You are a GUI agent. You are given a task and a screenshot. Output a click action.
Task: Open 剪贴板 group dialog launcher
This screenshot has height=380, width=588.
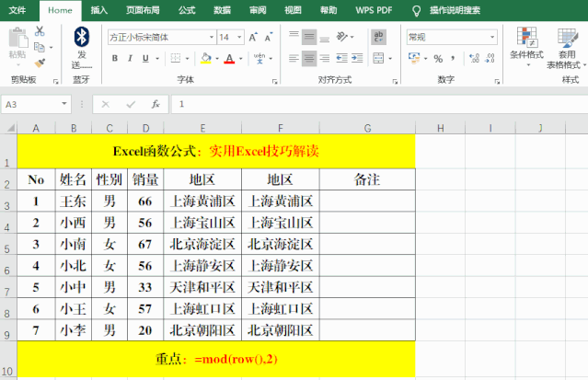(x=56, y=81)
